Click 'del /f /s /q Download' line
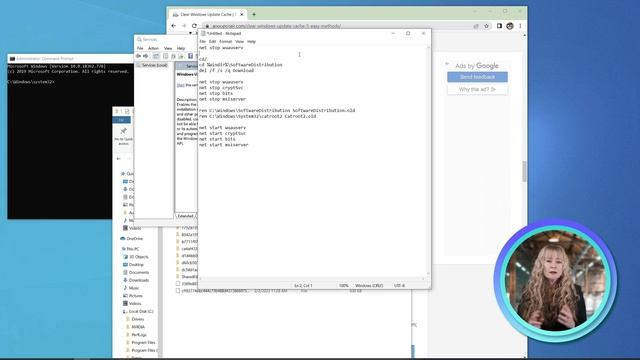Viewport: 640px width, 360px height. coord(226,71)
